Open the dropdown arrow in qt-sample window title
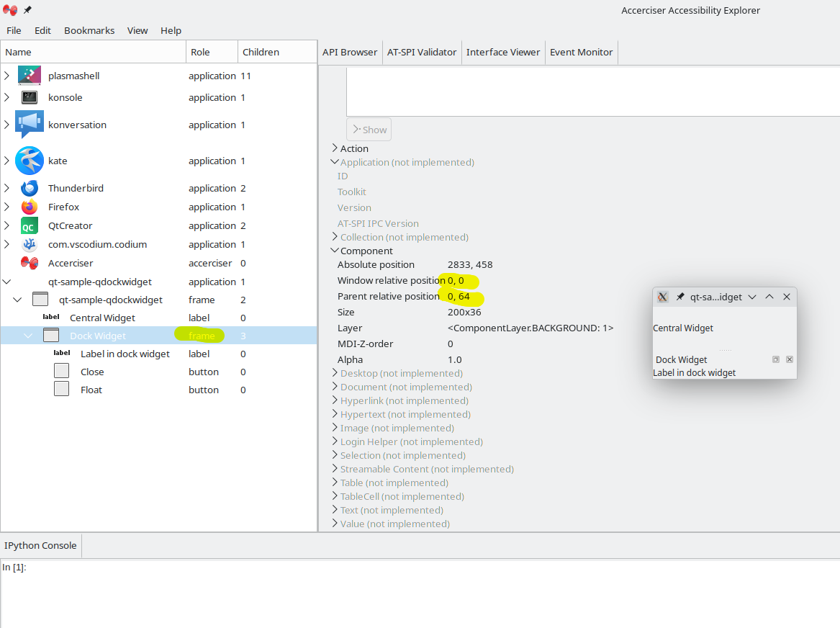 [x=752, y=297]
